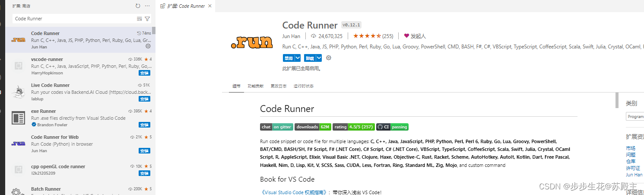Viewport: 644px width, 195px height.
Task: Click the CI passing badge
Action: pos(392,127)
